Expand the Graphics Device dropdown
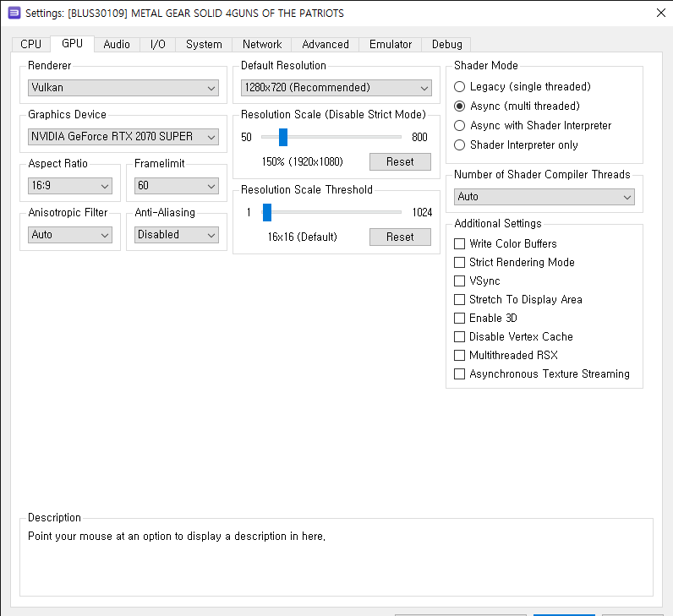 123,137
